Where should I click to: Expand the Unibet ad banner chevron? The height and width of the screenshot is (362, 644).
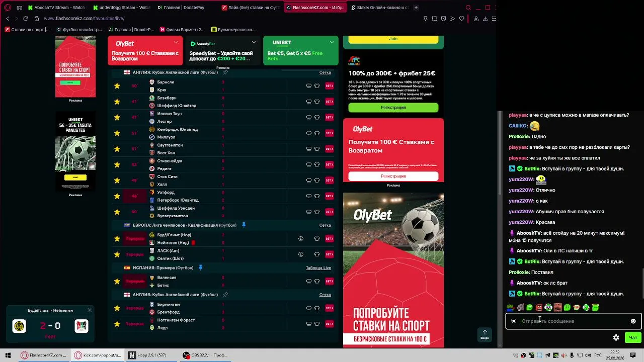tap(332, 42)
